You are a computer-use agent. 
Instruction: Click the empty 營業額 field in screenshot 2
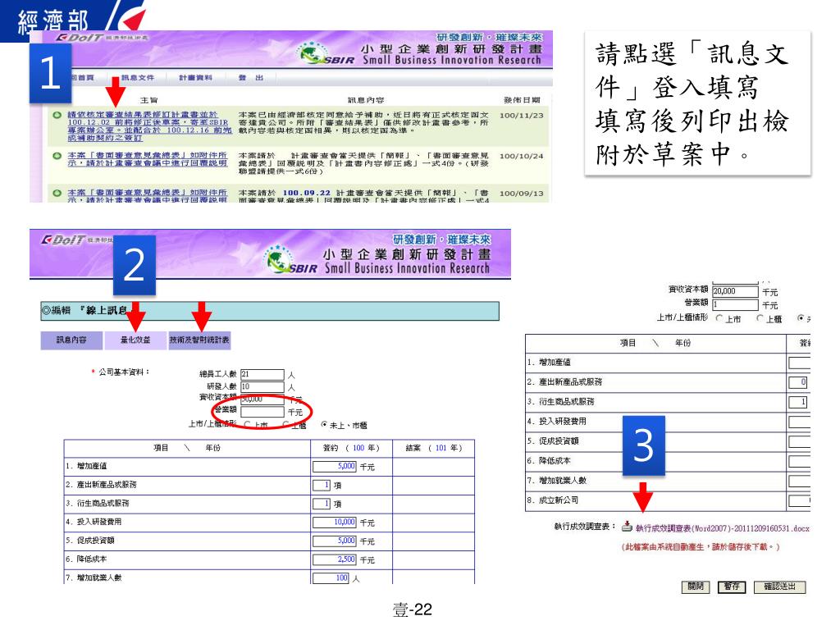tap(262, 412)
